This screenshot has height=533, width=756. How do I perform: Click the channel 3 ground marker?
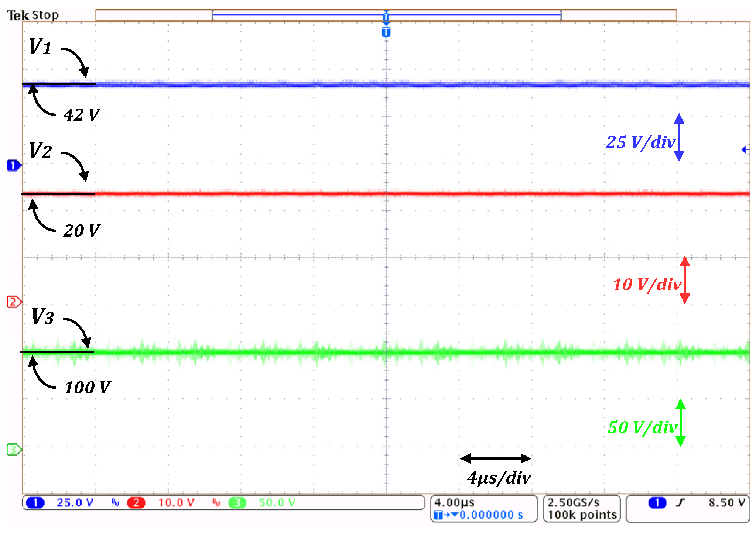[13, 449]
